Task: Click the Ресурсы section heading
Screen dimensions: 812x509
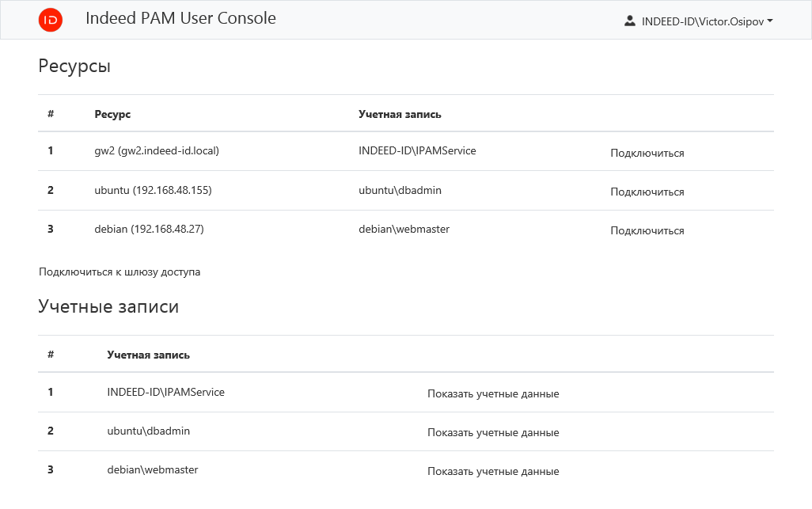Action: point(74,66)
